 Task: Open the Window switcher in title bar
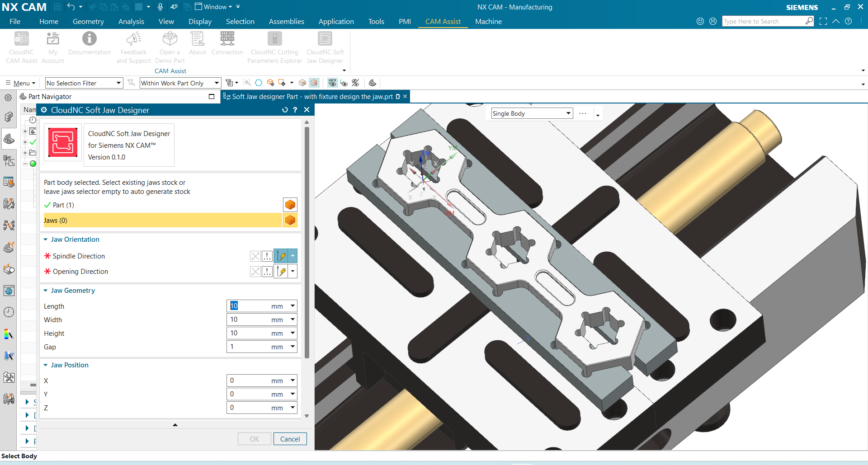pyautogui.click(x=213, y=7)
